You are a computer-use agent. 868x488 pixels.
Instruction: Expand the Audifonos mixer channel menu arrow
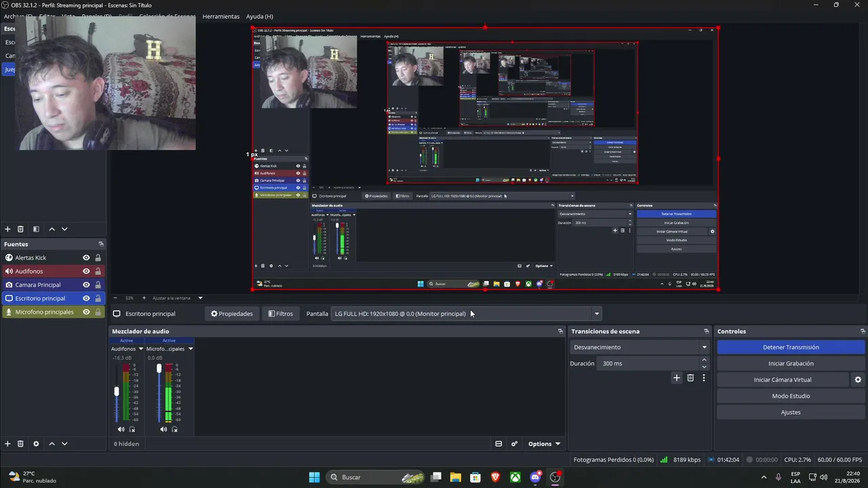(x=140, y=349)
